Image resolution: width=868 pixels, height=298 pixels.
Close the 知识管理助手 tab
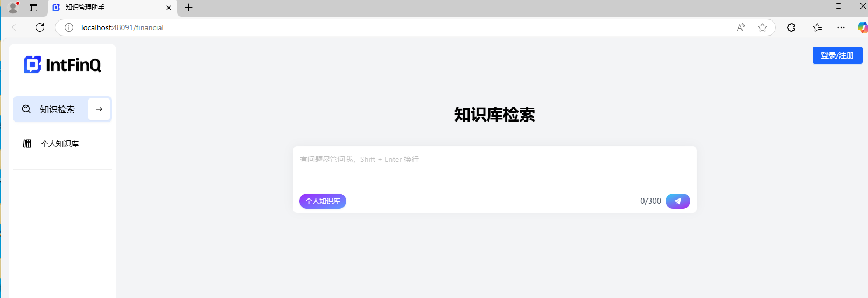click(169, 8)
